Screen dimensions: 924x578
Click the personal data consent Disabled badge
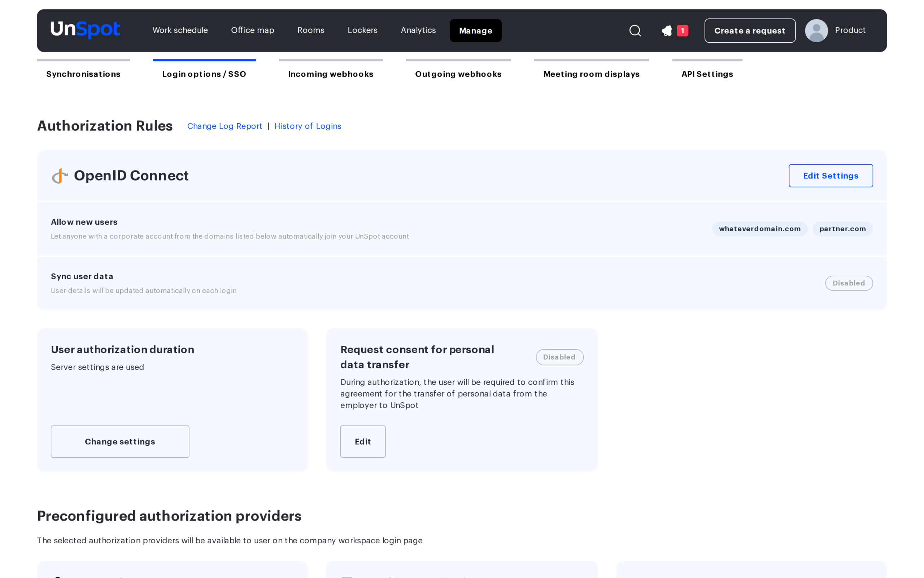coord(559,357)
